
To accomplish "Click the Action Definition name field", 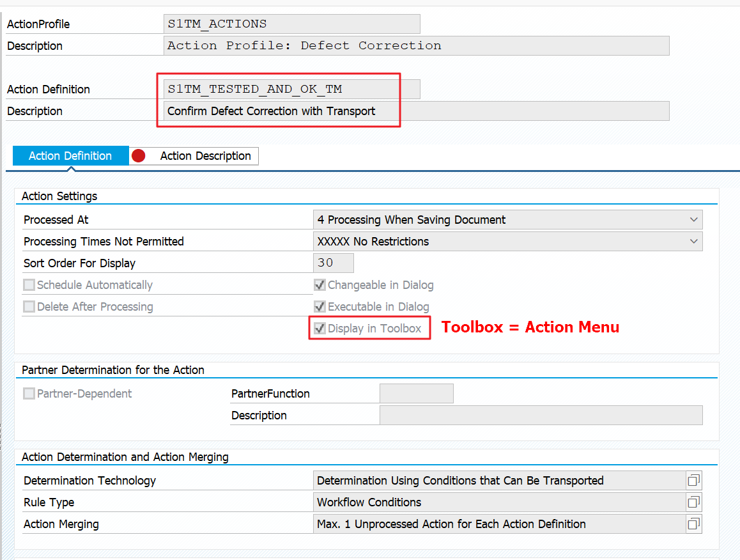I will (x=292, y=89).
